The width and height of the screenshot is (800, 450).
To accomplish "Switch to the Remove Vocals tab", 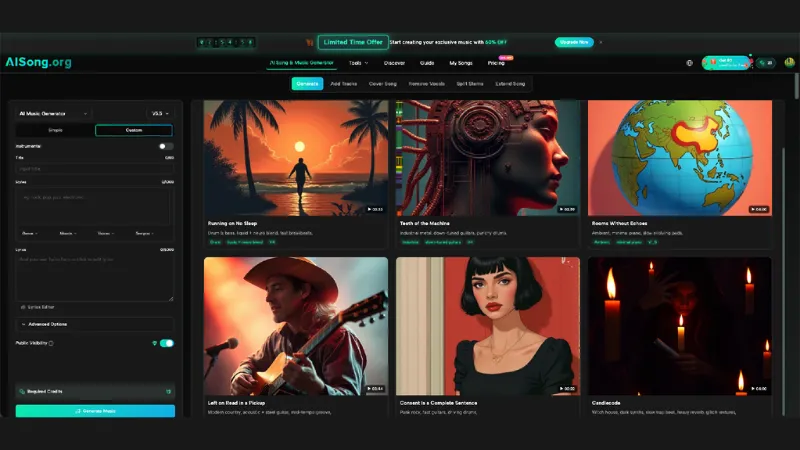I will point(427,84).
